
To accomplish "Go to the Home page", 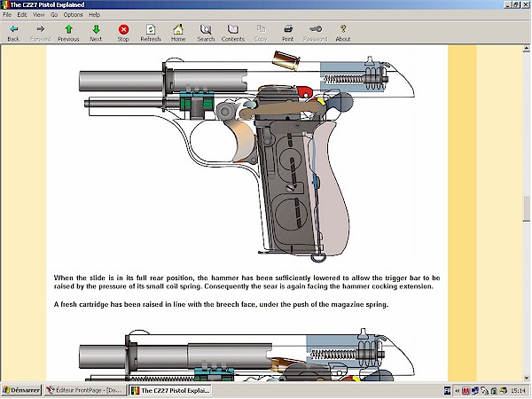I will [x=178, y=34].
